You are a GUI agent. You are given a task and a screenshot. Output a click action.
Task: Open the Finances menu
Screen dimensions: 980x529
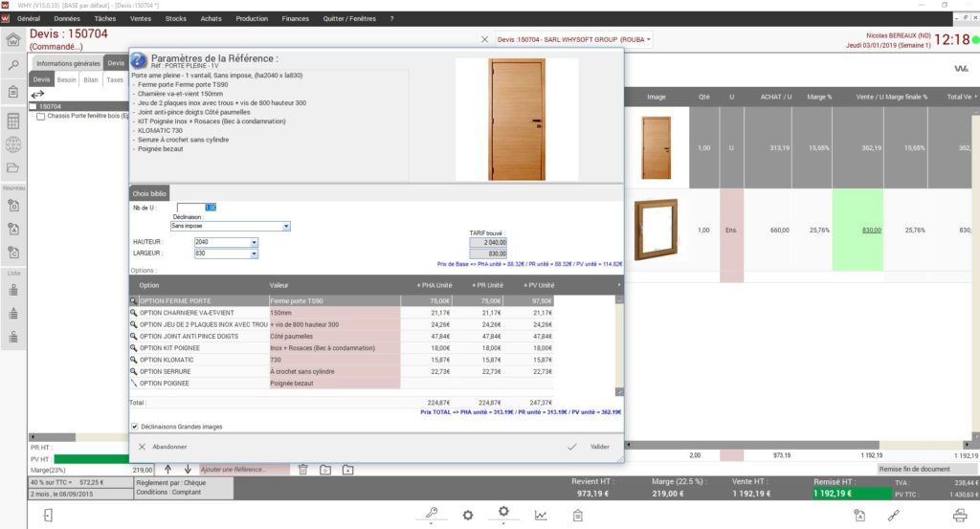pos(295,19)
